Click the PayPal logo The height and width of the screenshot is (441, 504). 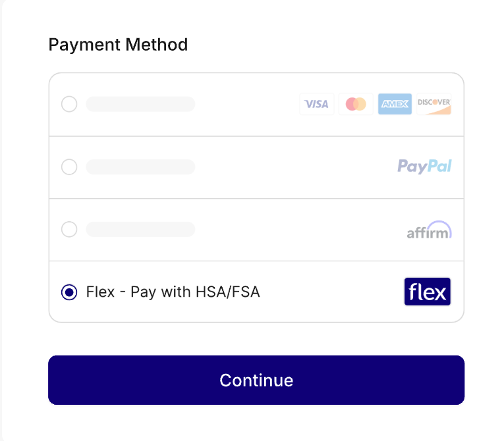pos(424,167)
